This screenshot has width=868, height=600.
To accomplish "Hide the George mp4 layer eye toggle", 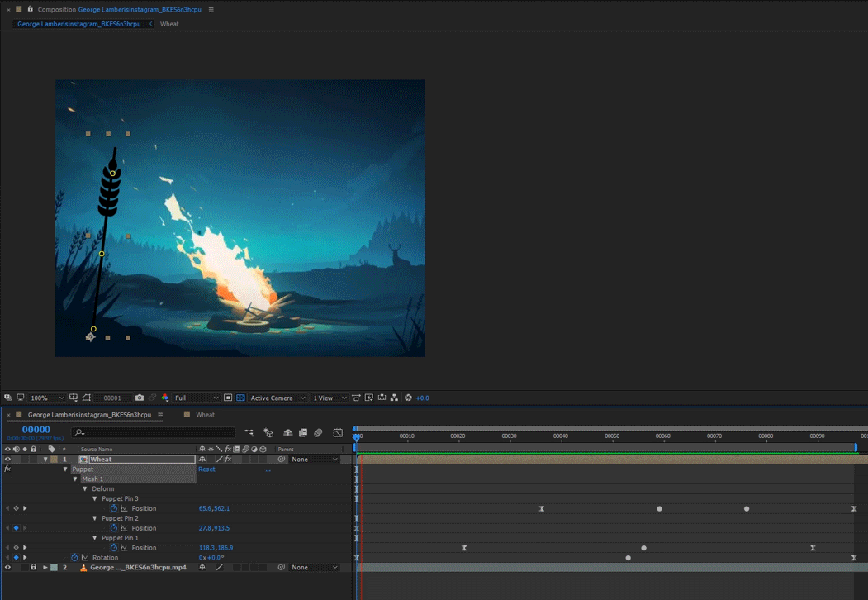I will coord(7,567).
